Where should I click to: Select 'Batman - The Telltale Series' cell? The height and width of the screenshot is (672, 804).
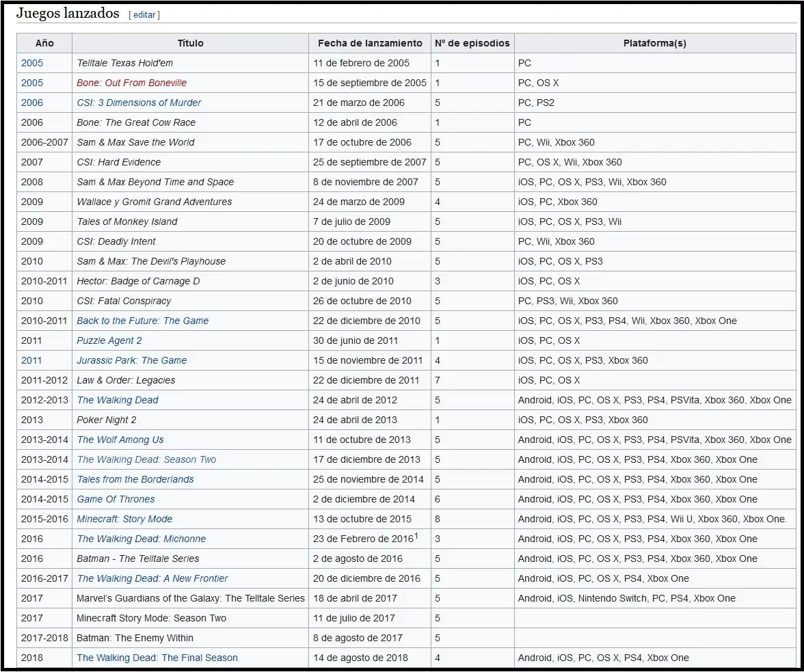pyautogui.click(x=190, y=559)
